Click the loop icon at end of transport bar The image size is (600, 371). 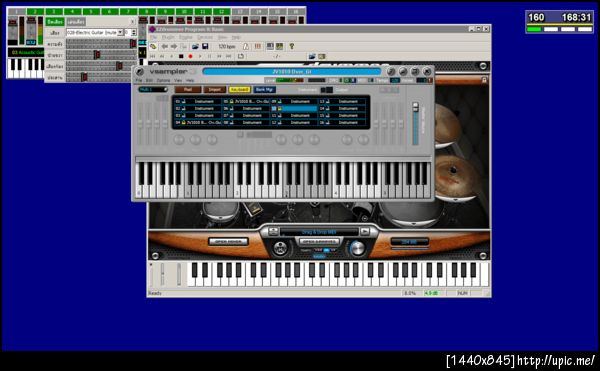(241, 56)
